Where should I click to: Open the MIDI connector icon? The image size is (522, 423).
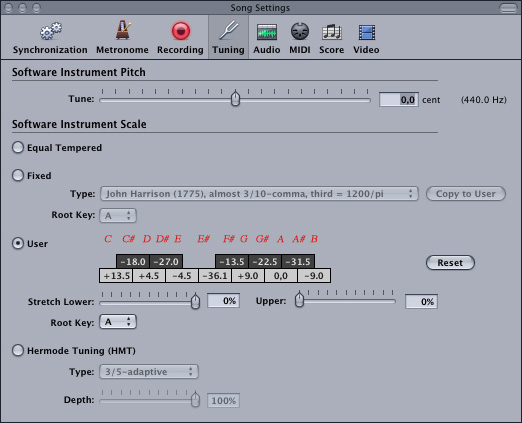point(300,32)
